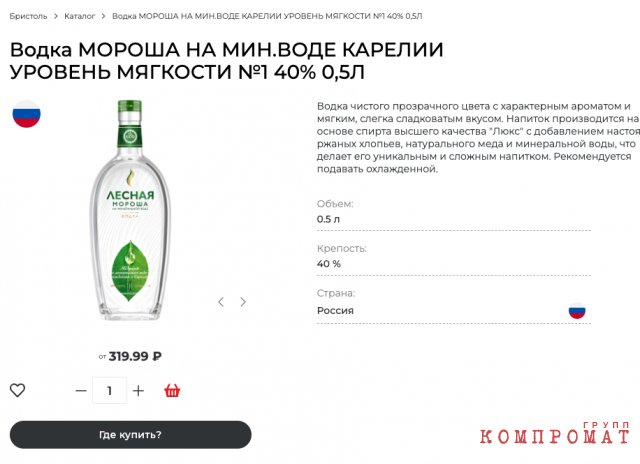Go to Каталог breadcrumb
The width and height of the screenshot is (640, 464).
80,16
